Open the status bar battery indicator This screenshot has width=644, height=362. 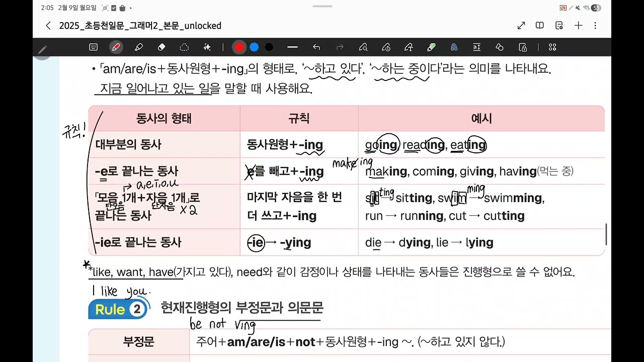pyautogui.click(x=596, y=8)
